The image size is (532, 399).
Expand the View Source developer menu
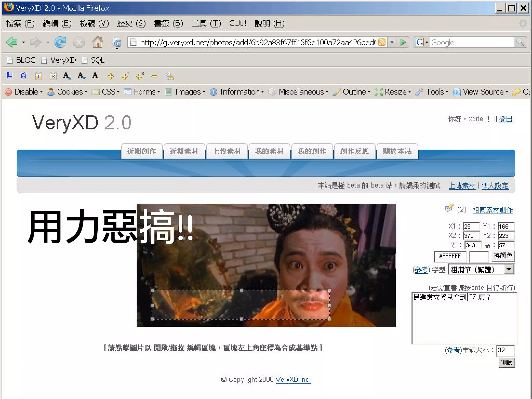click(480, 92)
